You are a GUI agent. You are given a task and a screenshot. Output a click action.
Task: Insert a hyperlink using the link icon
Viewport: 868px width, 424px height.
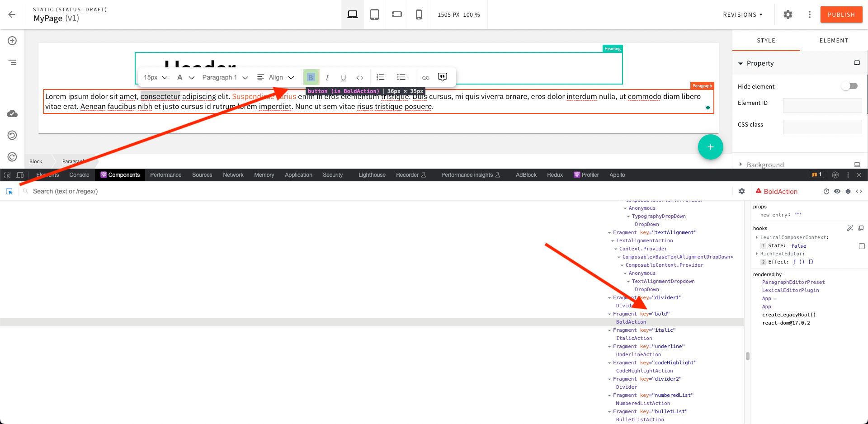(425, 77)
